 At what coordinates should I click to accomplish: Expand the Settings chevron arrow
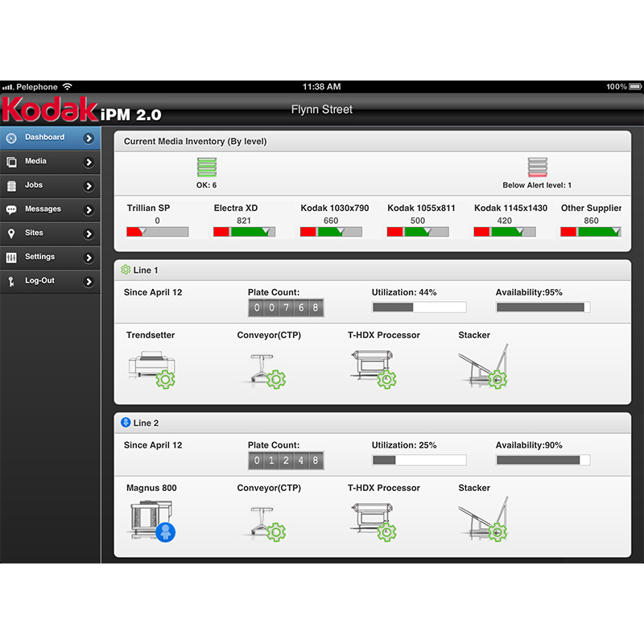pyautogui.click(x=89, y=258)
